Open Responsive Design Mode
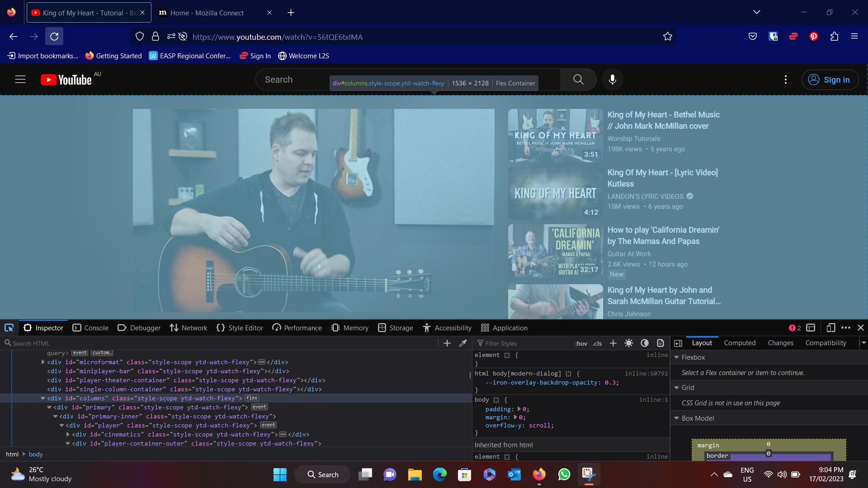868x488 pixels. [x=832, y=328]
